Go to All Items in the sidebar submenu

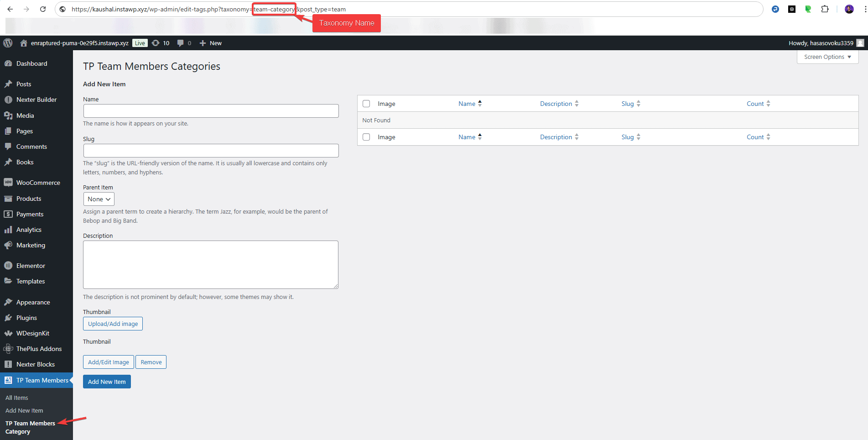[17, 398]
